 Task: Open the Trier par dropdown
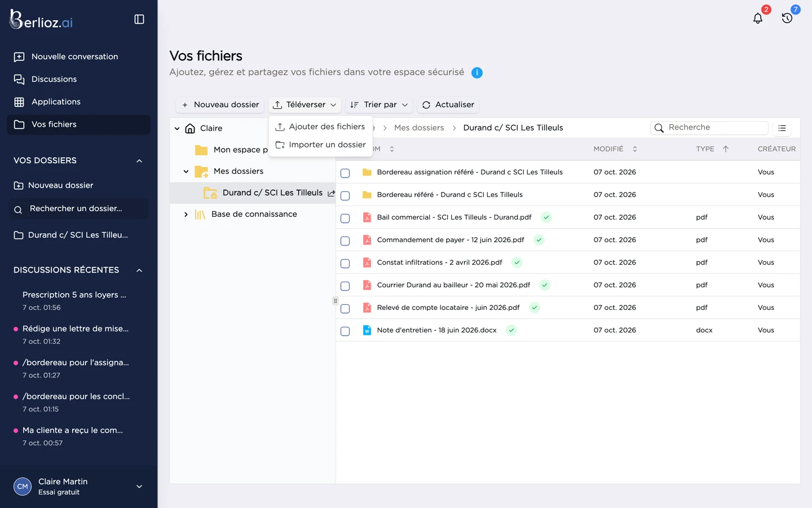point(379,105)
